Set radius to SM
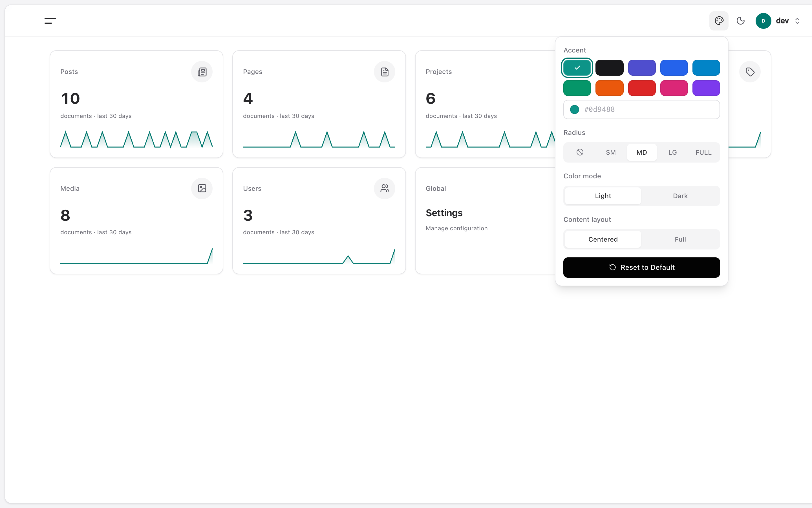The image size is (812, 508). pyautogui.click(x=611, y=152)
